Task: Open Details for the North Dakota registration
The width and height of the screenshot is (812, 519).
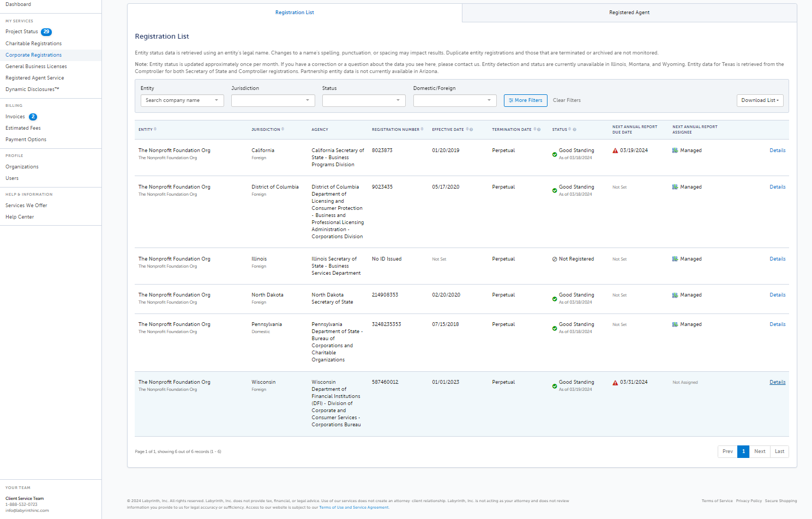Action: 778,295
